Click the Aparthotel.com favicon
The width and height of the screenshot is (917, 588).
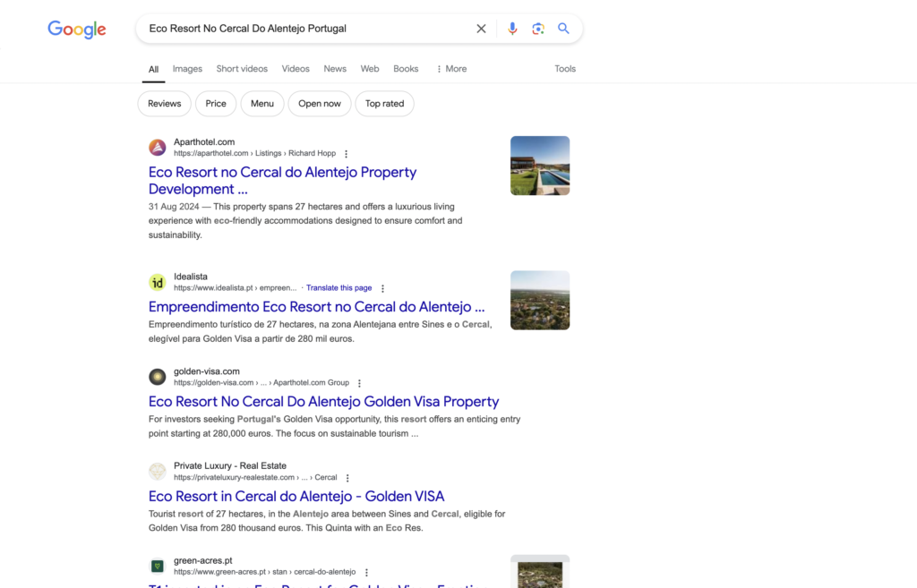pos(158,148)
